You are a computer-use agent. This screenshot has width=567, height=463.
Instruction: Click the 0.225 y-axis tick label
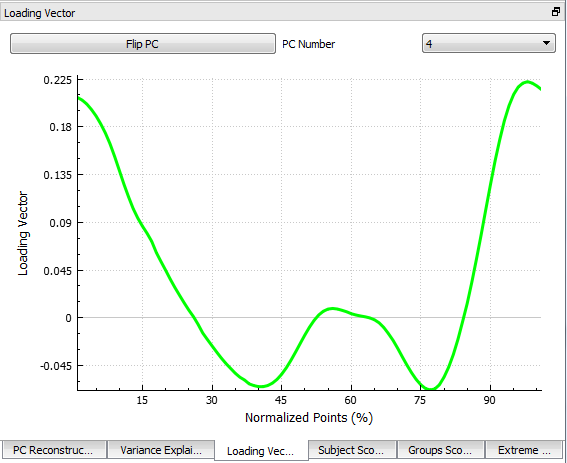[x=58, y=80]
